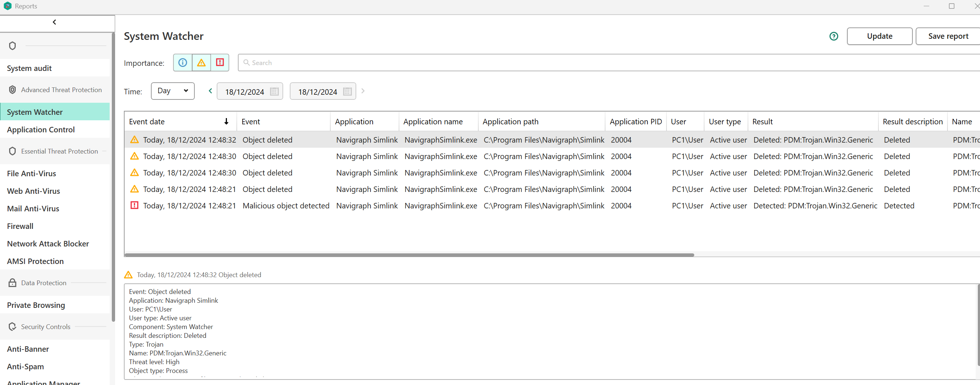Sort by the Application column header
980x385 pixels.
pyautogui.click(x=364, y=121)
